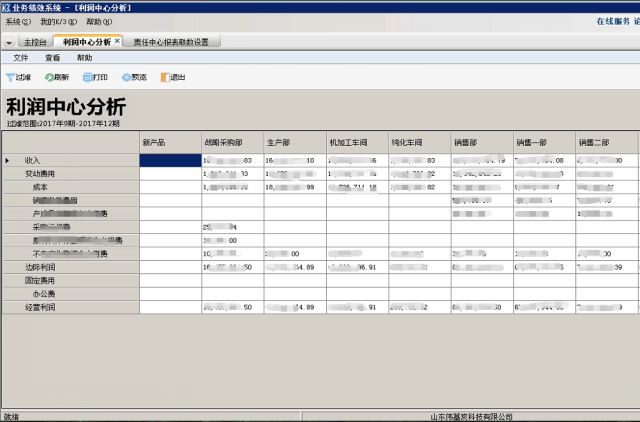Click the 销售一部 column header
The width and height of the screenshot is (640, 422).
point(544,142)
